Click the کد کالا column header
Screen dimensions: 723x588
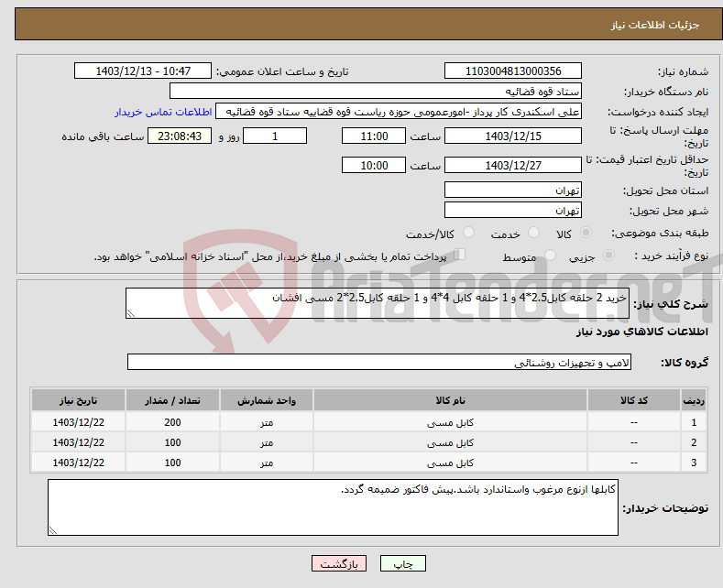(634, 400)
